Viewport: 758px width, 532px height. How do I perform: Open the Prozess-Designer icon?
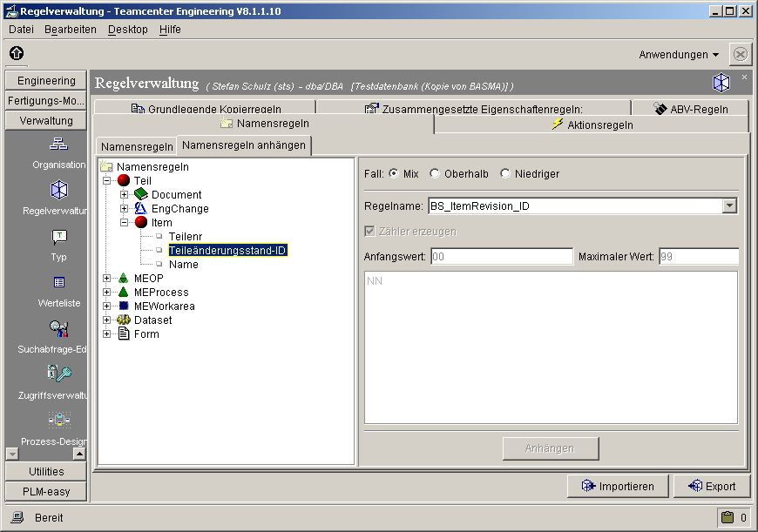tap(59, 420)
